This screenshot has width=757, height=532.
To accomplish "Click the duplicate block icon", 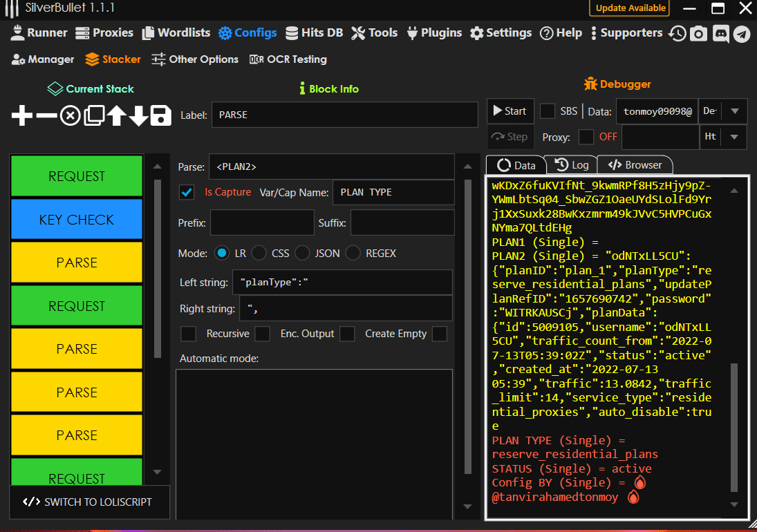I will click(x=93, y=115).
